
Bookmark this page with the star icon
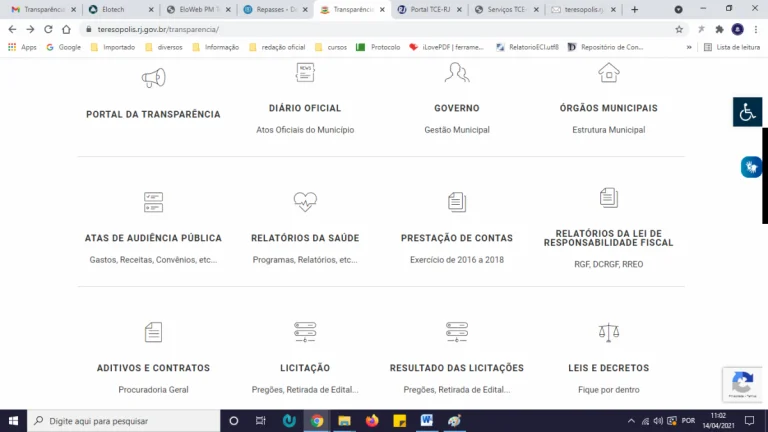point(679,29)
